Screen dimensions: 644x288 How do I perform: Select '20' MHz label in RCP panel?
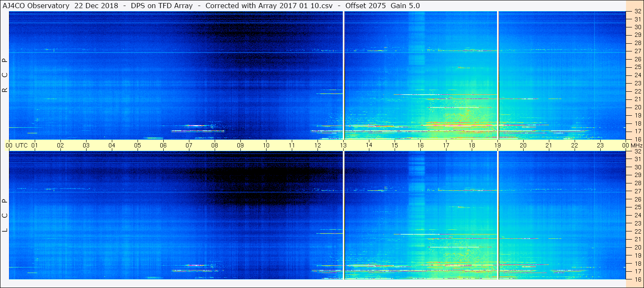pos(638,107)
